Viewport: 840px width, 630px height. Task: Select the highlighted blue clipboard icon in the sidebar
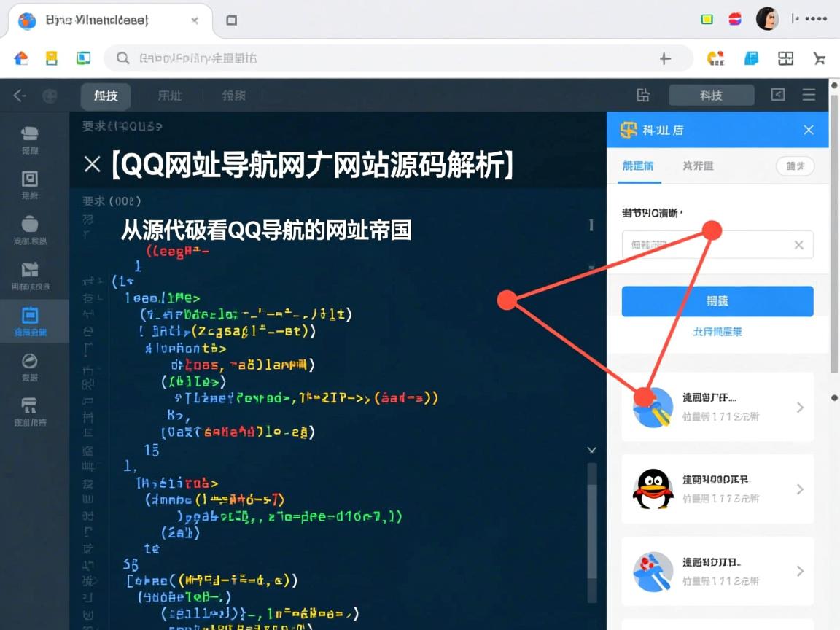point(29,316)
